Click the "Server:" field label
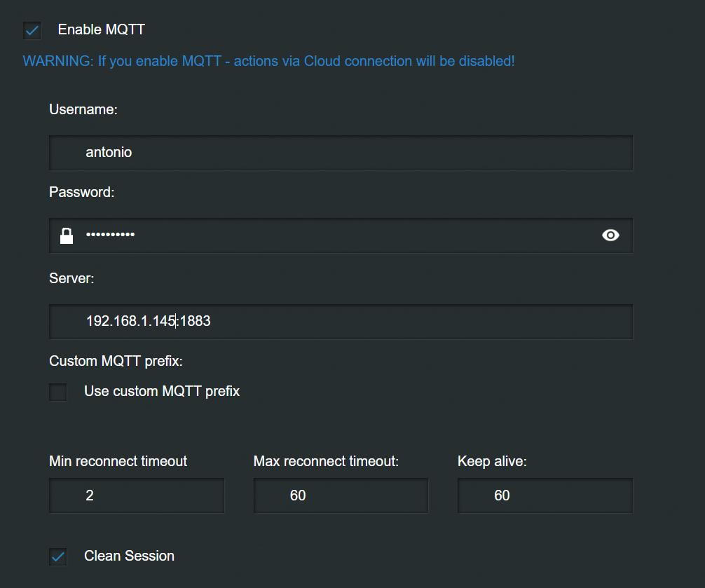 [x=71, y=278]
